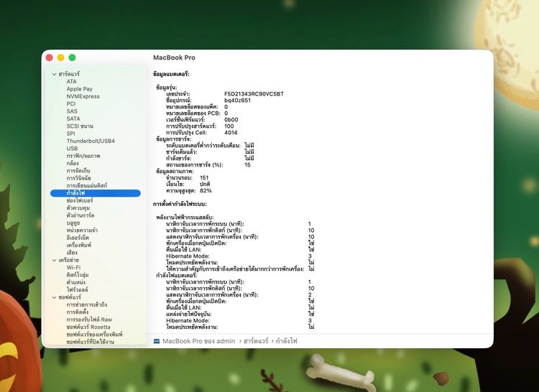Click serial number F5D21343RC90VC5BT

click(x=254, y=94)
